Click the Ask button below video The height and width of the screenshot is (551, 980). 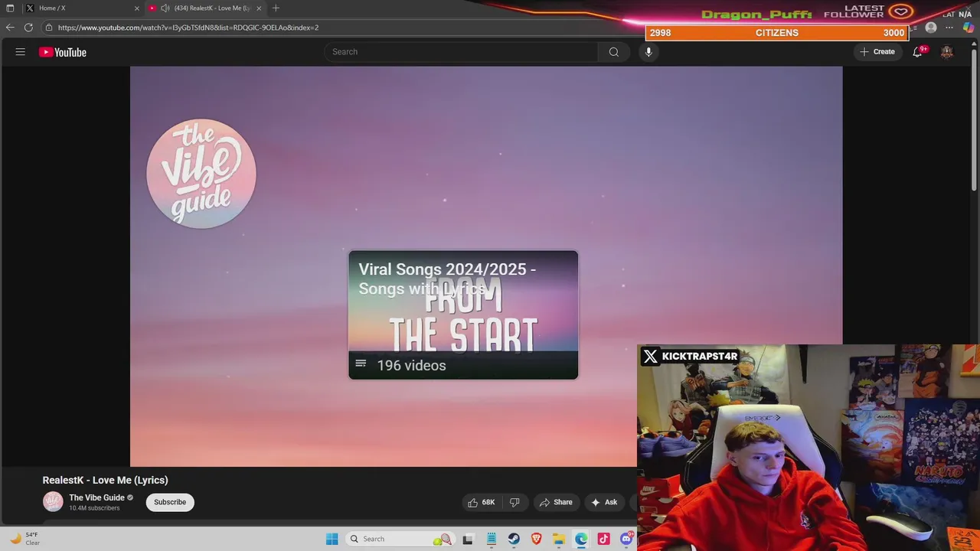604,502
